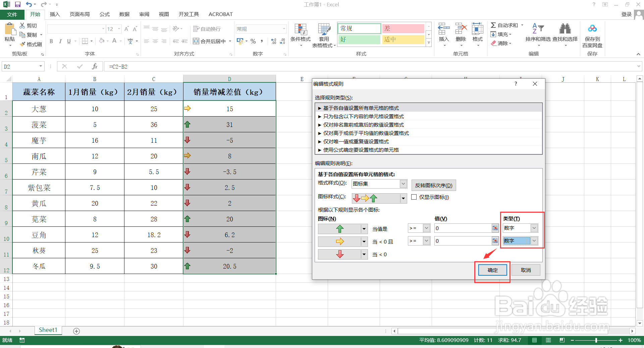Switch to Formulas (公式) tab
Image resolution: width=644 pixels, height=348 pixels.
coord(104,14)
